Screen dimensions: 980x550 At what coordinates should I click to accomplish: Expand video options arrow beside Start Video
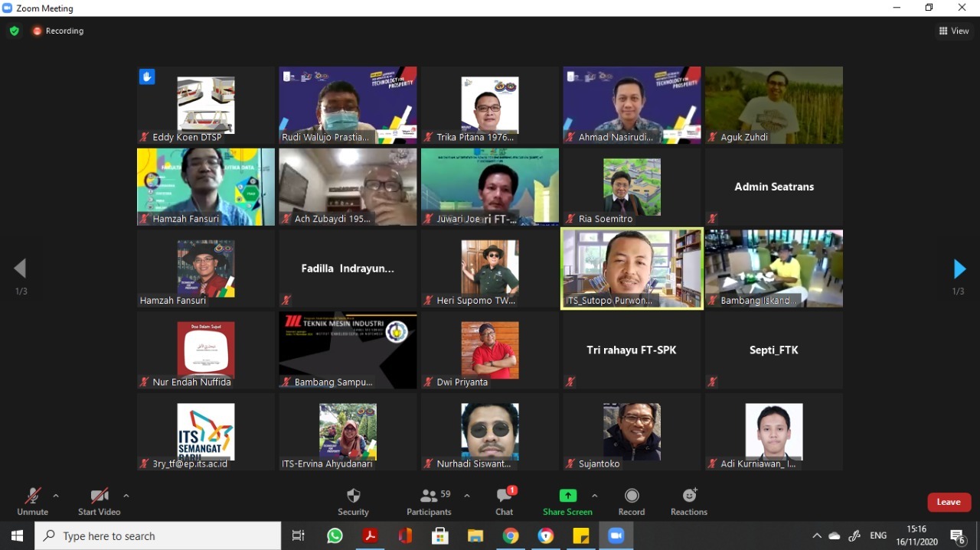click(x=126, y=496)
